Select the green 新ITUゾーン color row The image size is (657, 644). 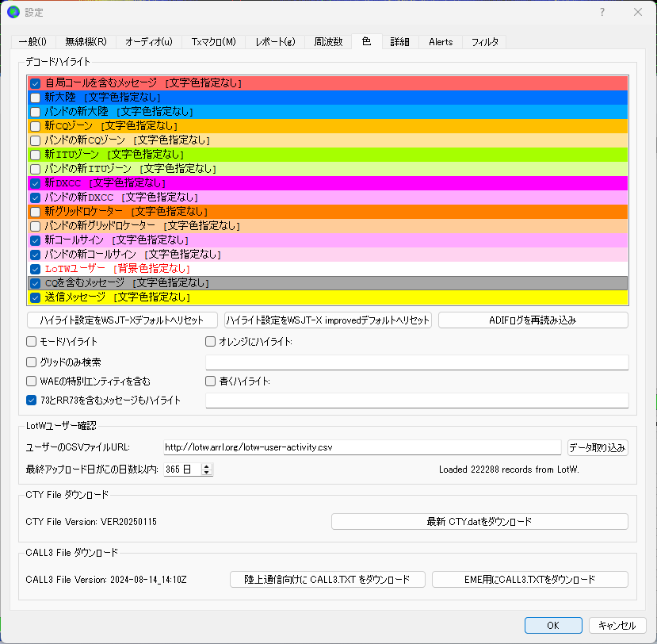327,155
